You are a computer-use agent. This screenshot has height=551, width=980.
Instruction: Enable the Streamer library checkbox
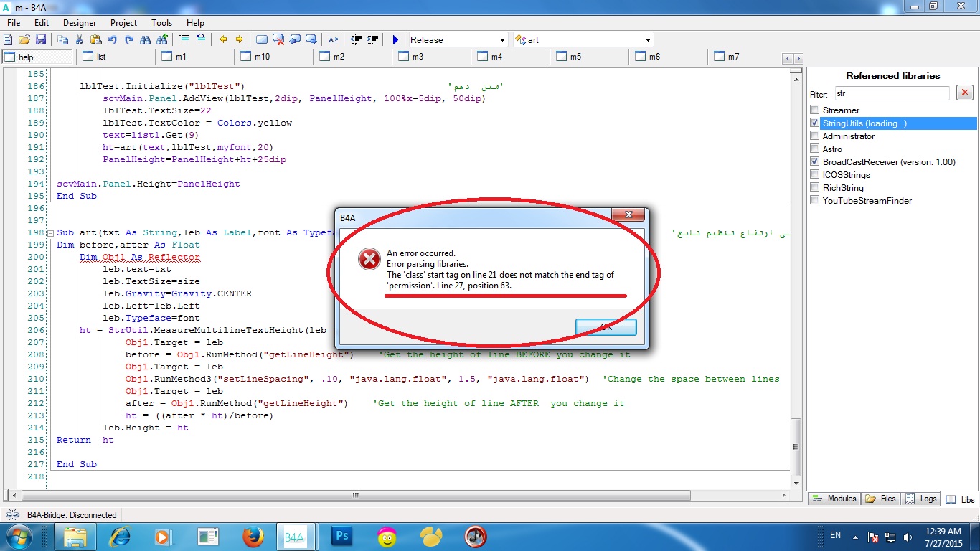tap(814, 110)
